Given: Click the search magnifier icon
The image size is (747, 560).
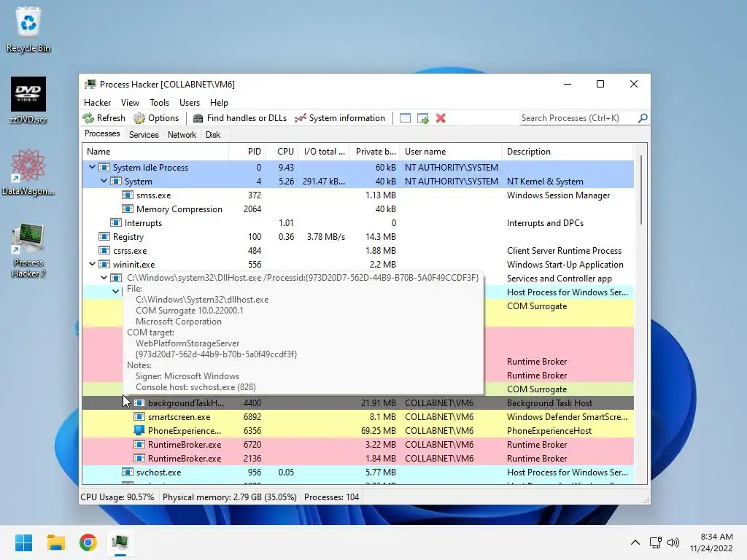Looking at the screenshot, I should 643,117.
